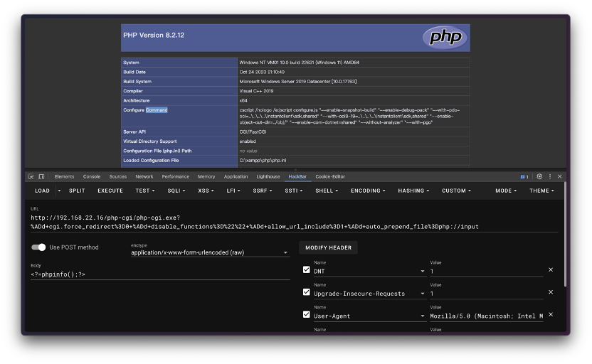Switch to the Sources tab
The height and width of the screenshot is (364, 592).
tap(118, 176)
